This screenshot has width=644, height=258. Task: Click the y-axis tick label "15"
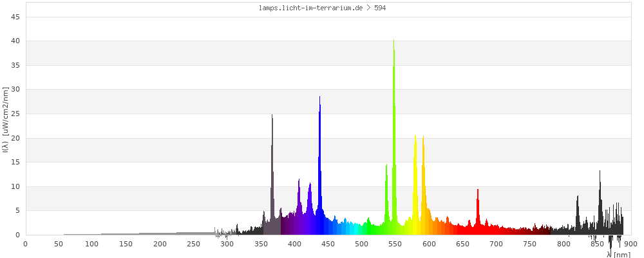click(16, 163)
